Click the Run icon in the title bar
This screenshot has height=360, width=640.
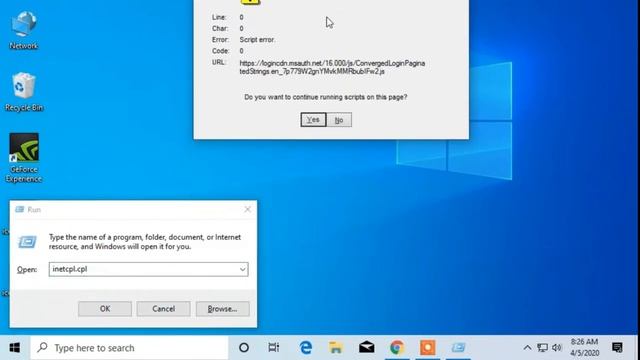[x=19, y=209]
